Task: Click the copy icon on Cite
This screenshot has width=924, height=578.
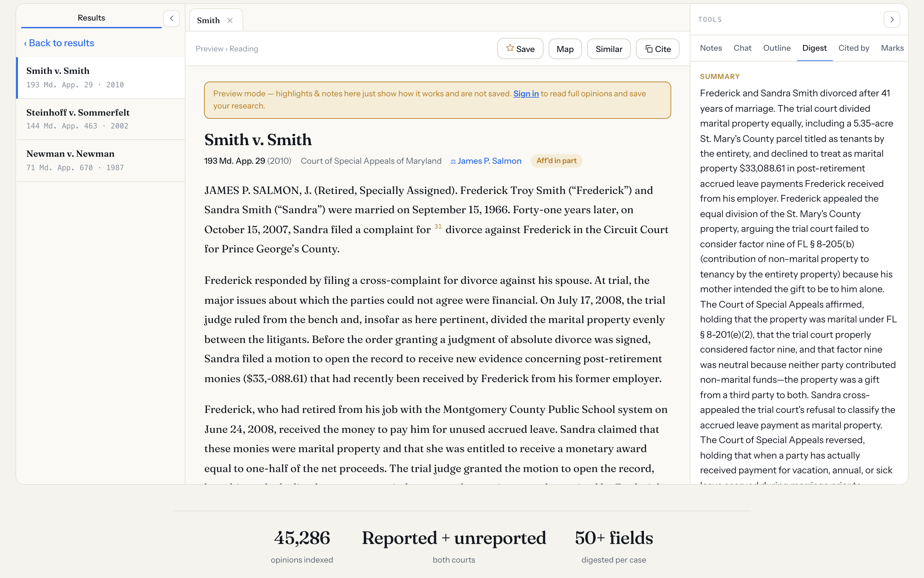Action: [649, 49]
